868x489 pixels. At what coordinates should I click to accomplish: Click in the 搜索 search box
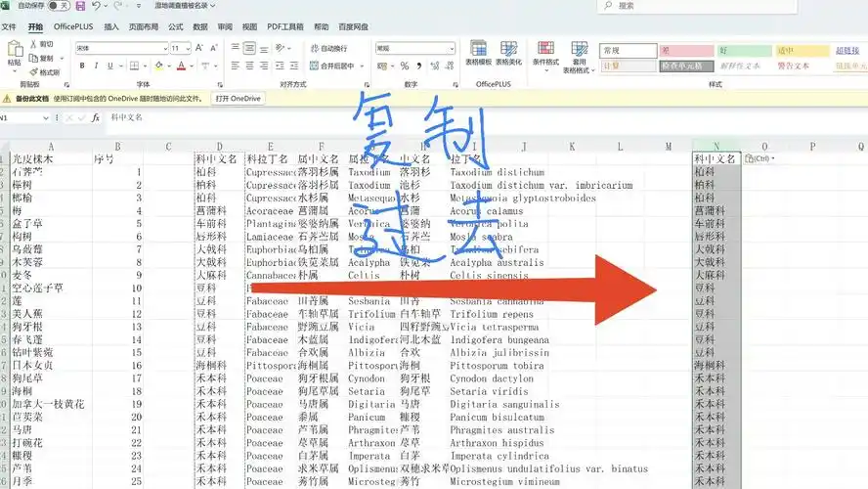coord(698,6)
